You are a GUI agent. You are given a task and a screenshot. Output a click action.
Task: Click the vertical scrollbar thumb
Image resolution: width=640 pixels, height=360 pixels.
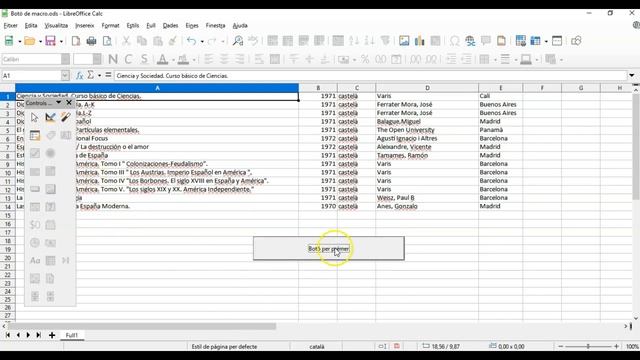click(636, 146)
